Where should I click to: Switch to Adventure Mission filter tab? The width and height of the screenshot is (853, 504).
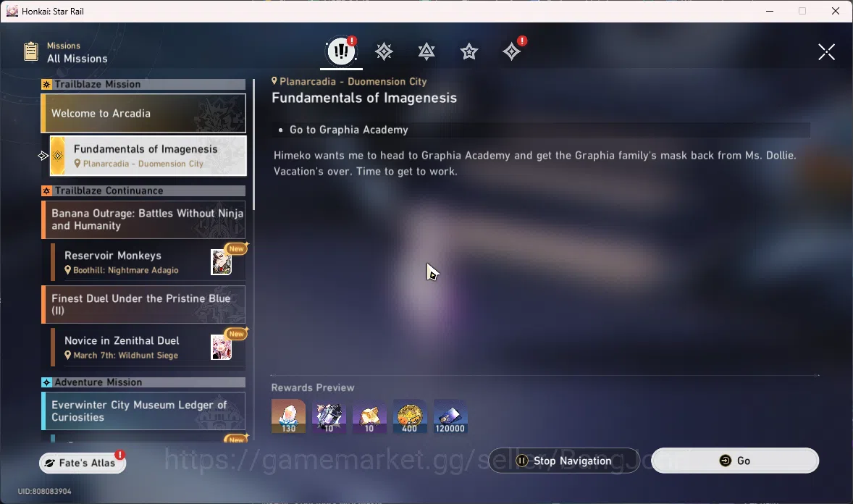511,51
